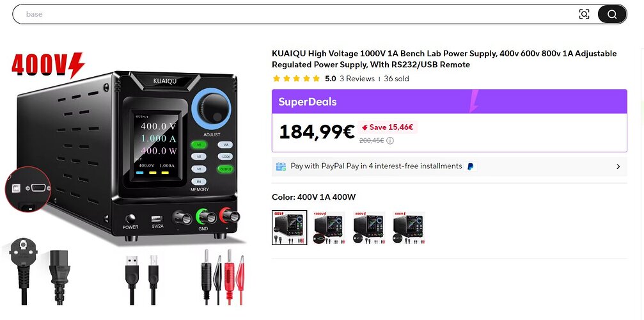Click the product title text

[x=444, y=59]
